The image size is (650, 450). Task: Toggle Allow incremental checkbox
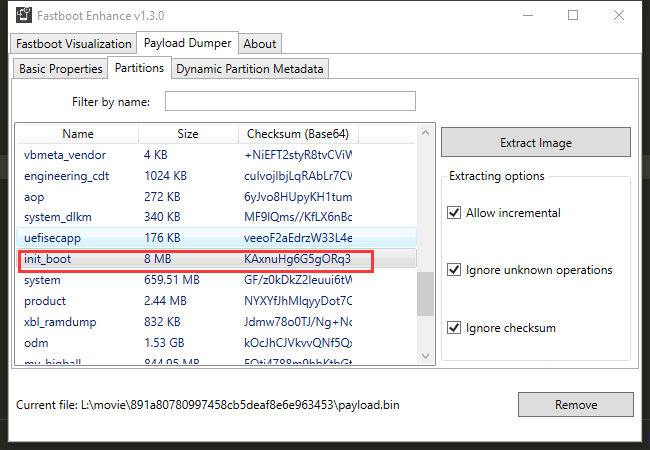454,213
